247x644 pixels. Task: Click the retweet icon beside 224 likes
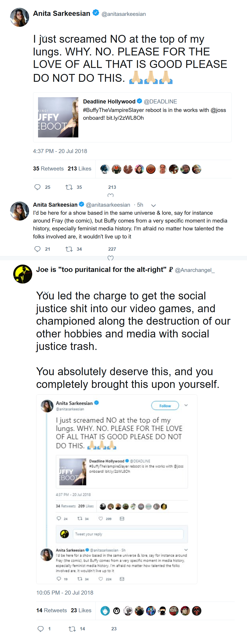[x=80, y=579]
